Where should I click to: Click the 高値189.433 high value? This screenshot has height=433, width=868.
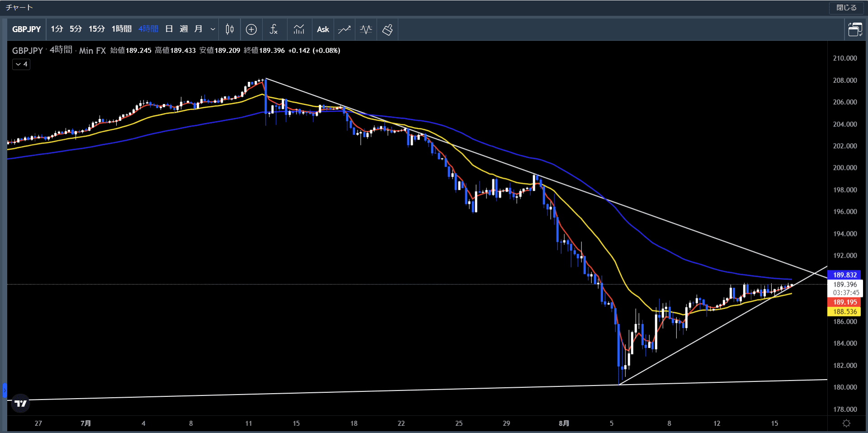click(175, 51)
